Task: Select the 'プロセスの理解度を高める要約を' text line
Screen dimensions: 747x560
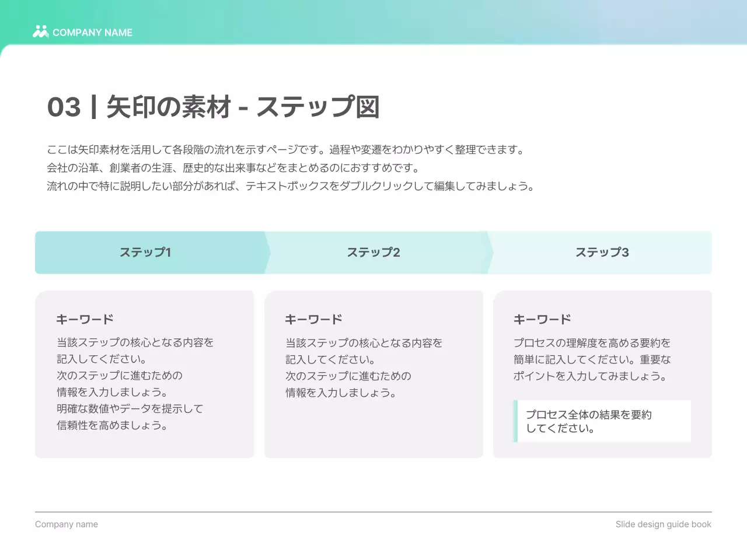Action: [592, 343]
